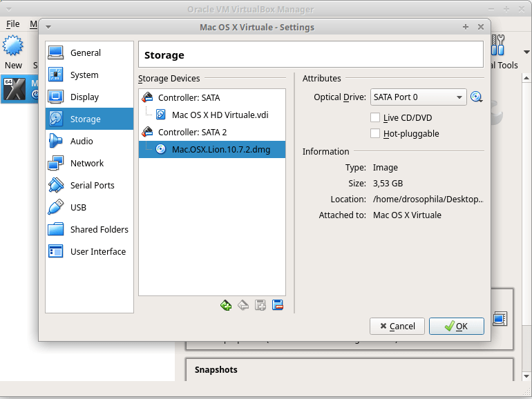Click the USB plug icon
Screen dimensions: 532x399
click(56, 207)
